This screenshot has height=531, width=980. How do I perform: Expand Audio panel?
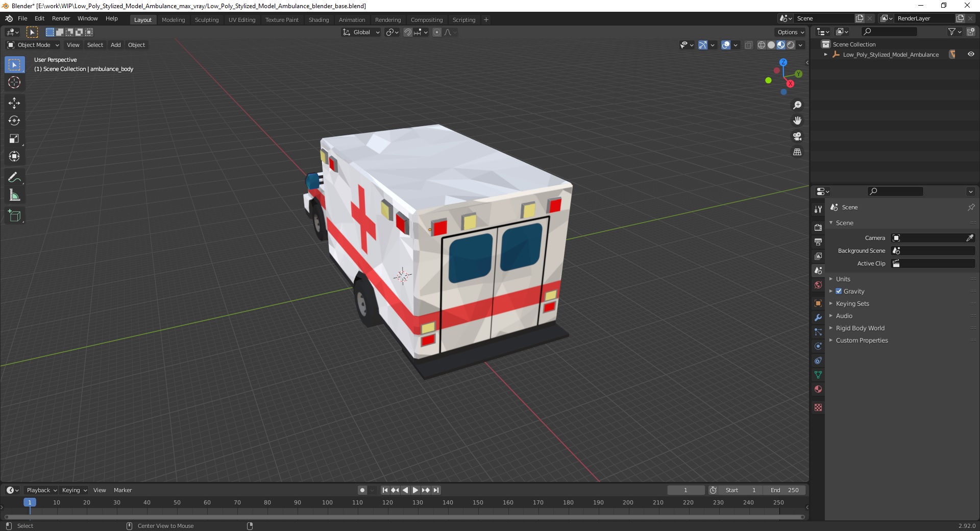point(844,316)
